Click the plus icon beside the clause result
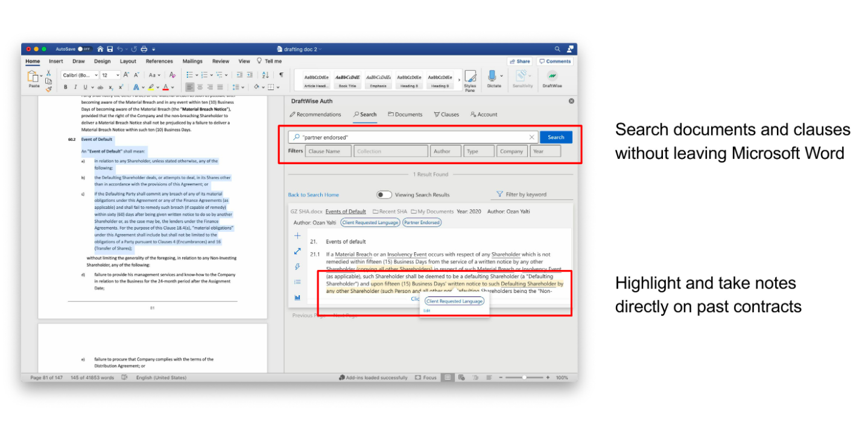868x448 pixels. (x=297, y=235)
